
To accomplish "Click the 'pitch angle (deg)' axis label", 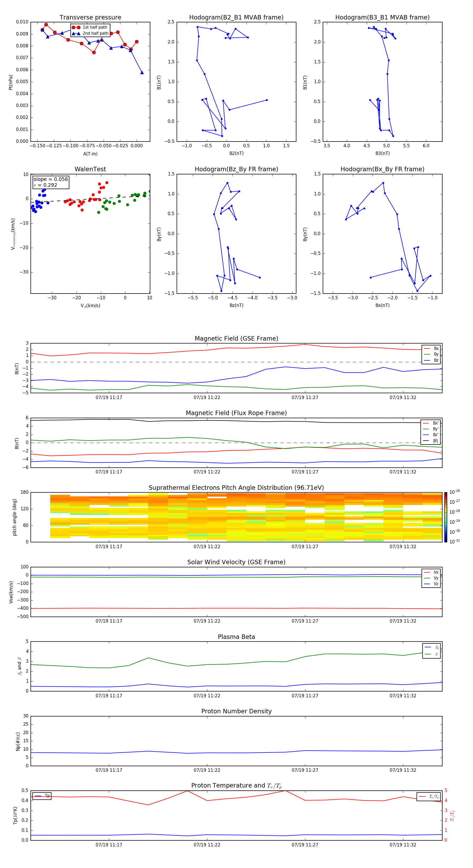I will 14,517.
